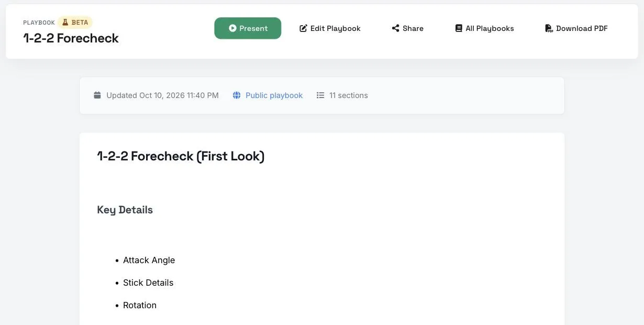Click the "Rotation" bullet item
The image size is (644, 325).
click(140, 305)
